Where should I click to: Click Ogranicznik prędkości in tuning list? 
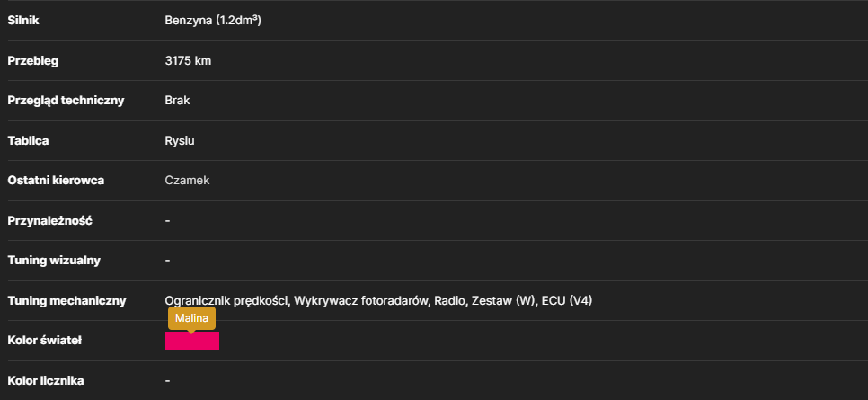pyautogui.click(x=227, y=301)
